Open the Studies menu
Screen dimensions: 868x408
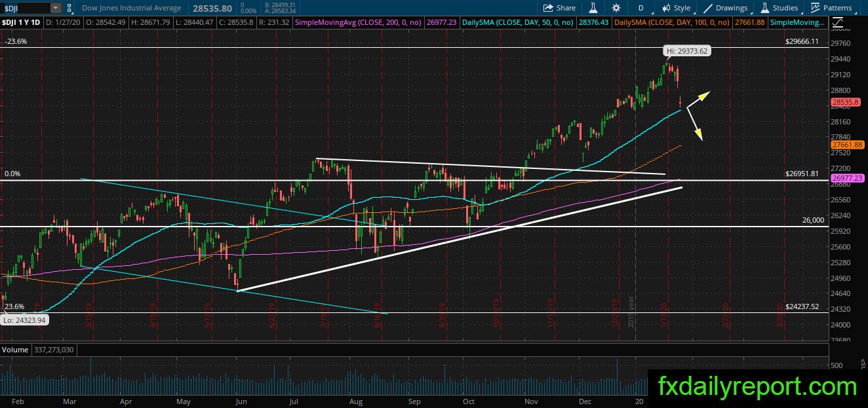click(779, 8)
